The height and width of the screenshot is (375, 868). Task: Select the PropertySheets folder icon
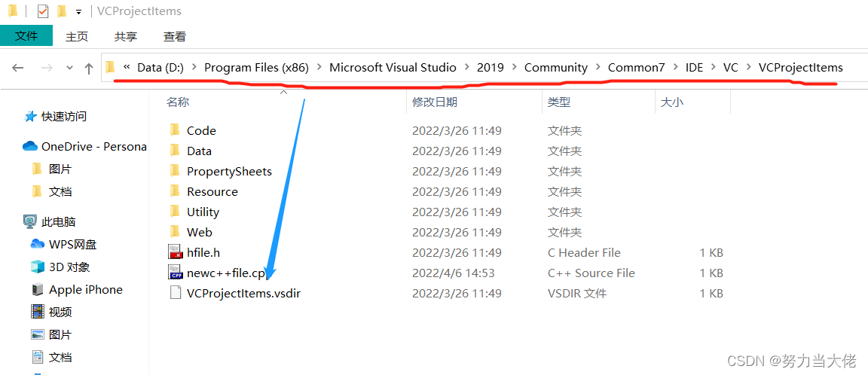pyautogui.click(x=175, y=171)
